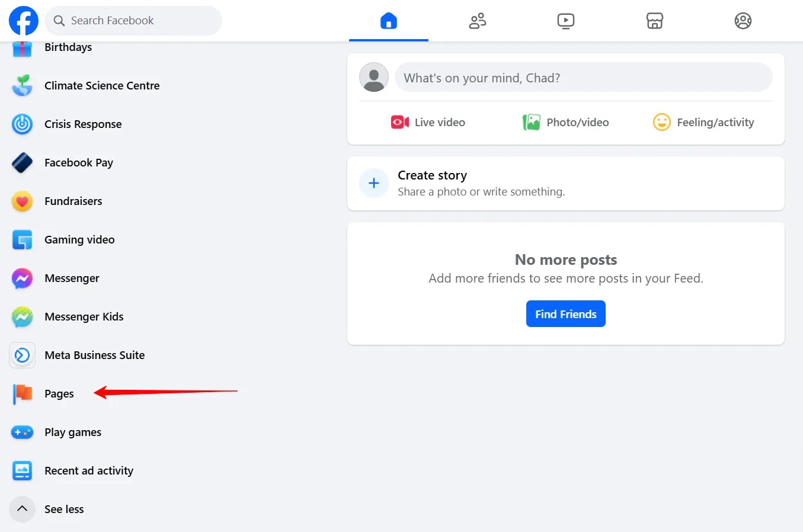Open Crisis Response from the menu
Image resolution: width=803 pixels, height=532 pixels.
pyautogui.click(x=83, y=124)
